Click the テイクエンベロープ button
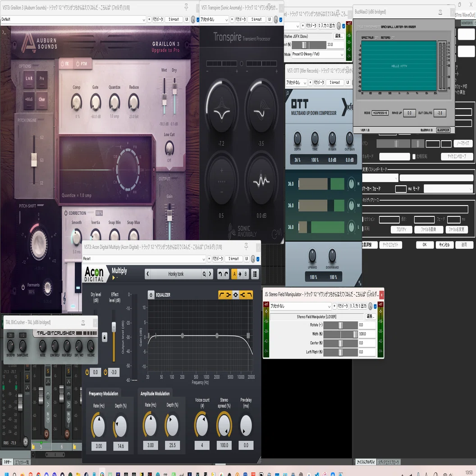 click(x=457, y=156)
